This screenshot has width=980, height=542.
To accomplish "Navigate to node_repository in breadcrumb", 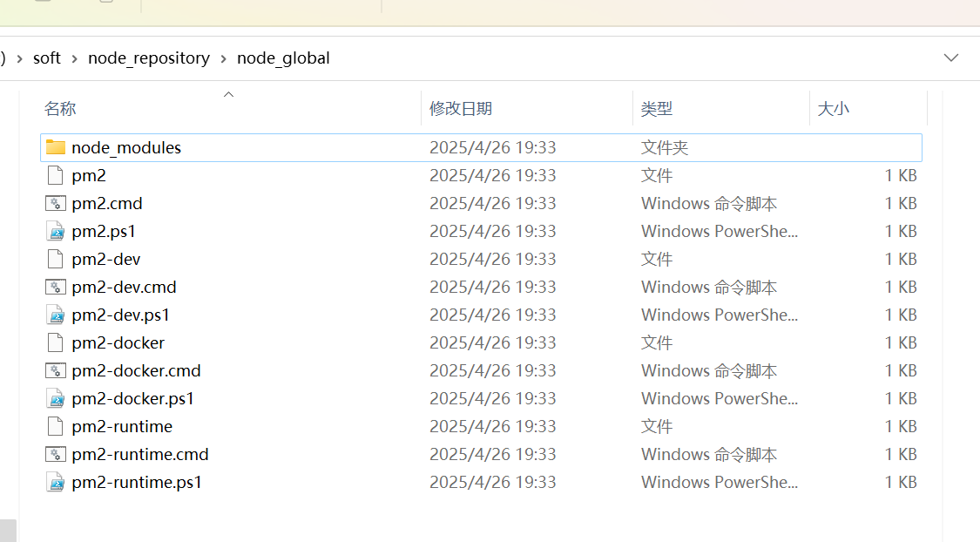I will [x=149, y=58].
